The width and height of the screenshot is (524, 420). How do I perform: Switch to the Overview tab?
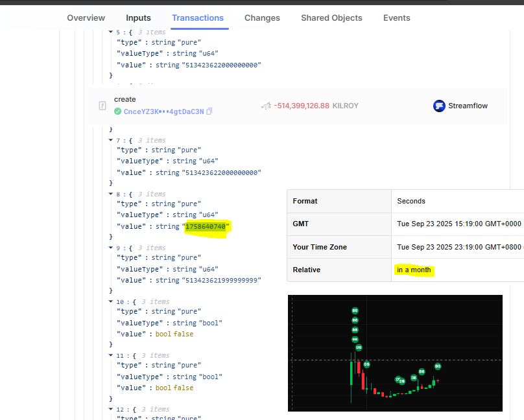pos(86,18)
